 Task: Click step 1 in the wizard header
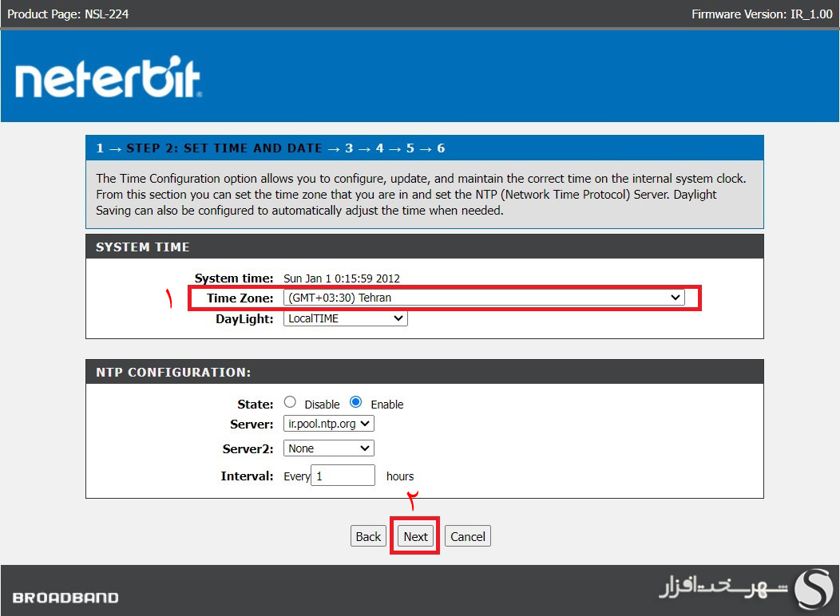pos(99,148)
